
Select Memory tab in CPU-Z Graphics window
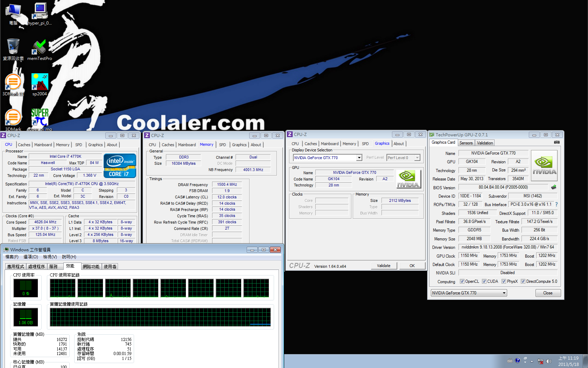point(349,144)
